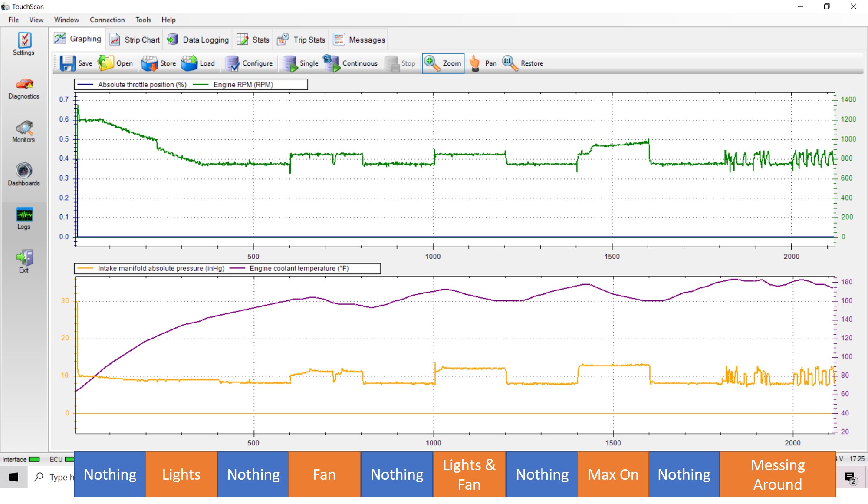
Task: Click the Absolute throttle position legend entry
Action: 132,85
